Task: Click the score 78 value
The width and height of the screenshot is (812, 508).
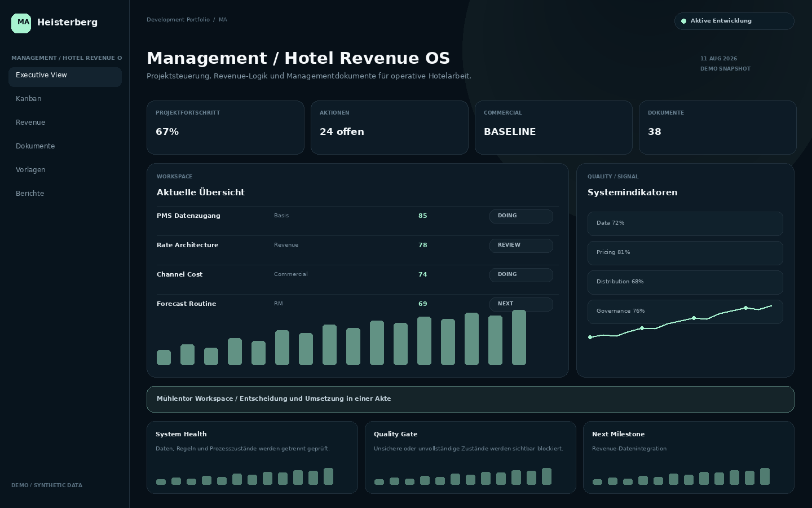Action: 423,245
